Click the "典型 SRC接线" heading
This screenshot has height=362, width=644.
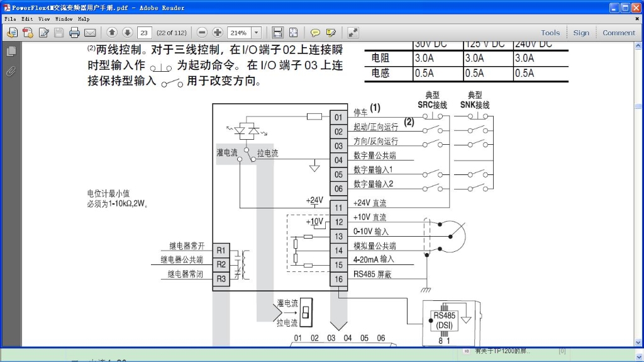pyautogui.click(x=433, y=100)
